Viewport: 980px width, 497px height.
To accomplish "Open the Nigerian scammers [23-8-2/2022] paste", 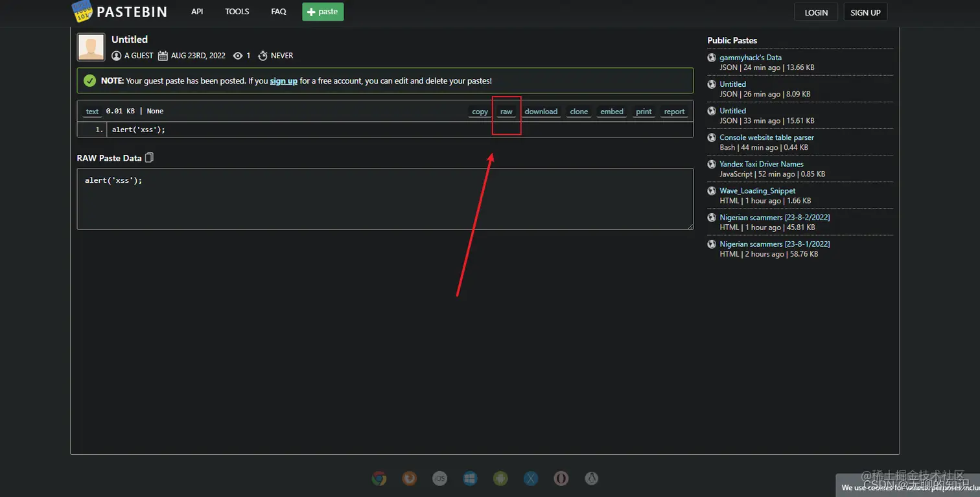I will tap(775, 218).
